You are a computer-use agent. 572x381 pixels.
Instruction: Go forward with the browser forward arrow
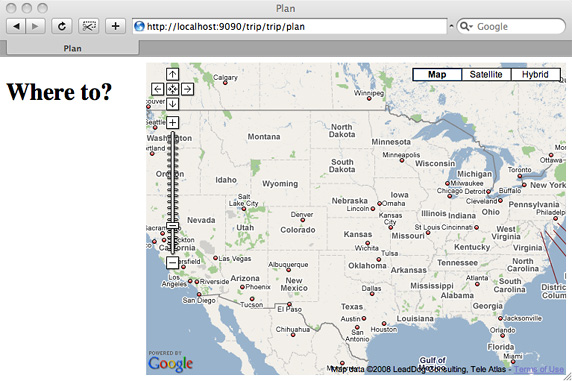(35, 26)
